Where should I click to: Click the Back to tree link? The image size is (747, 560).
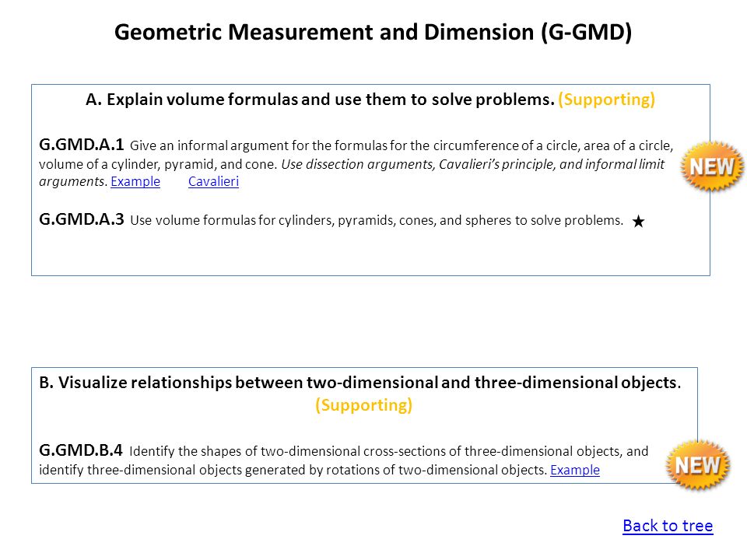point(668,526)
